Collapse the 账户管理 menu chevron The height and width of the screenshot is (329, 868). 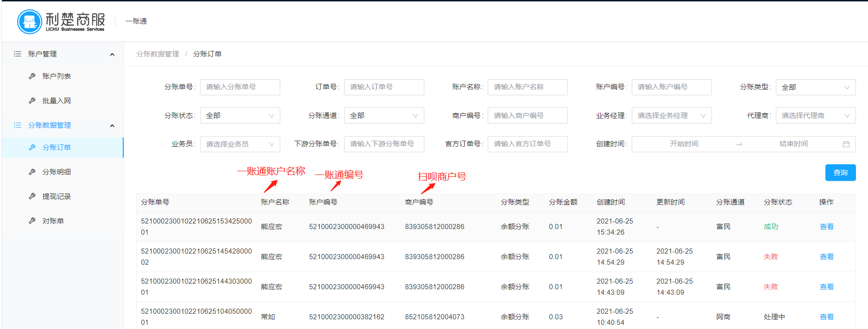[112, 55]
